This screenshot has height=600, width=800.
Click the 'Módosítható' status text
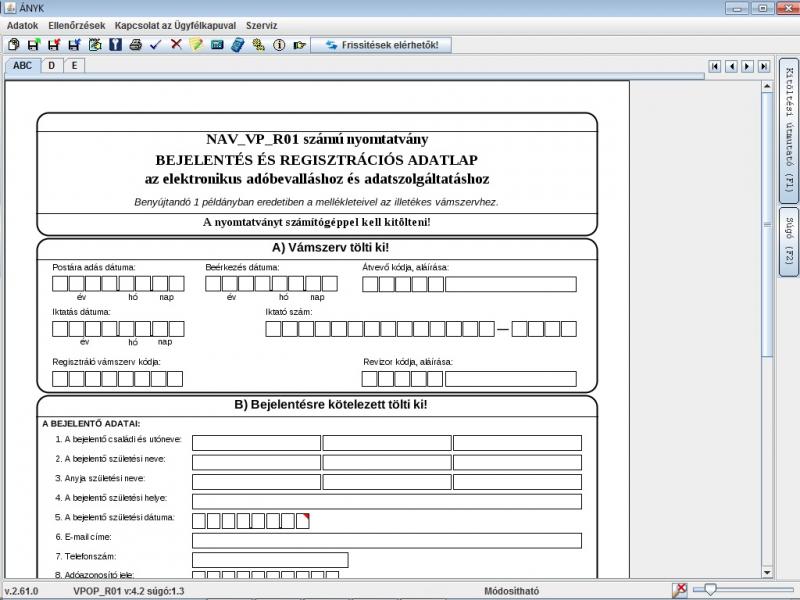[511, 591]
